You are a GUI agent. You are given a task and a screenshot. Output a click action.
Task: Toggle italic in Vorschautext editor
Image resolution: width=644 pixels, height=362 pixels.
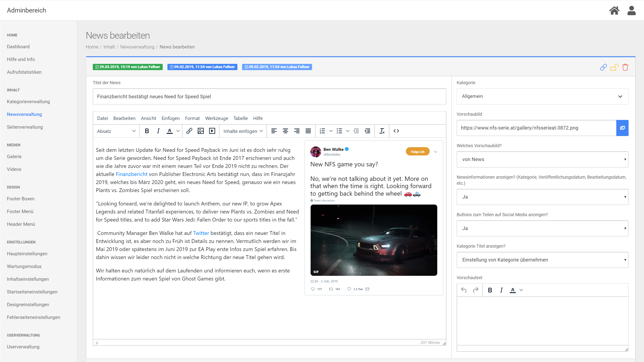(501, 290)
